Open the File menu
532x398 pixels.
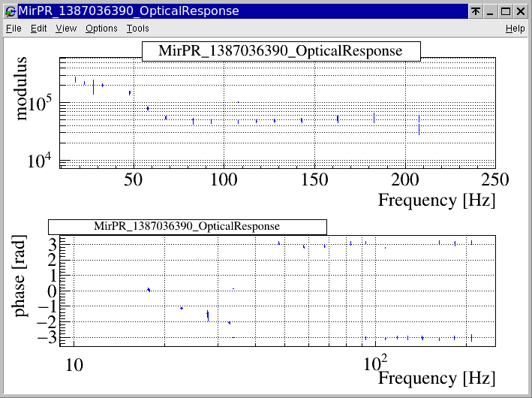coord(14,29)
